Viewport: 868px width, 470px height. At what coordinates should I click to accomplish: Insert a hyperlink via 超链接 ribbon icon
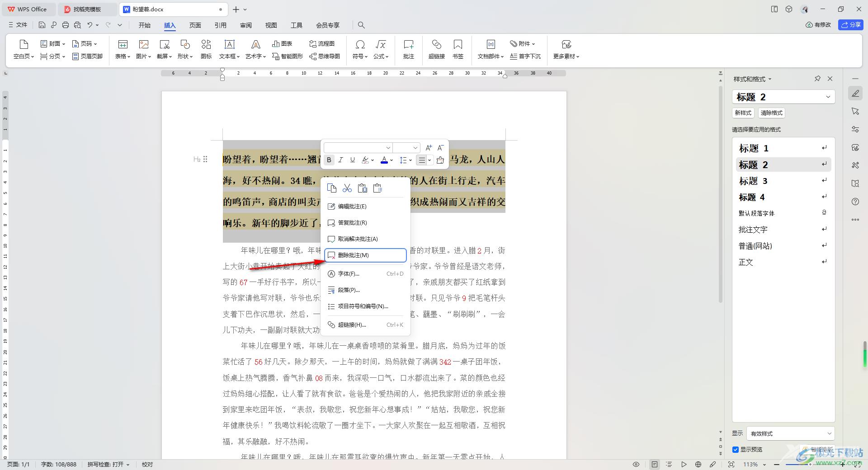(x=437, y=50)
